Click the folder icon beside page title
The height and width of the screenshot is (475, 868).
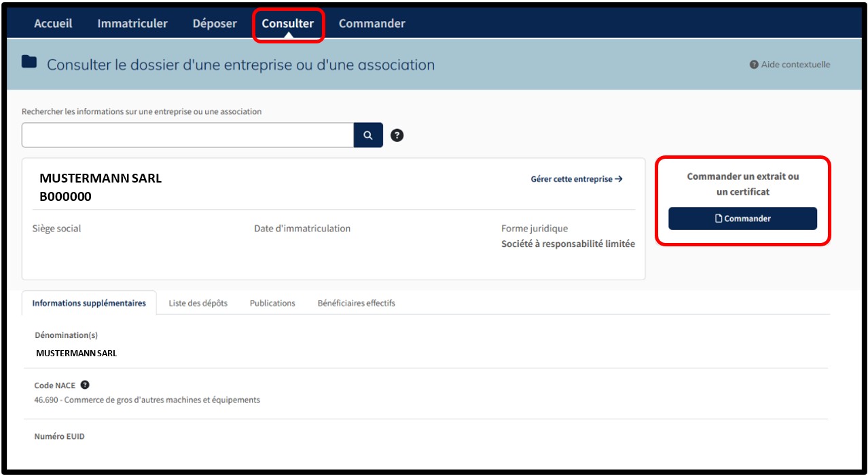tap(29, 62)
